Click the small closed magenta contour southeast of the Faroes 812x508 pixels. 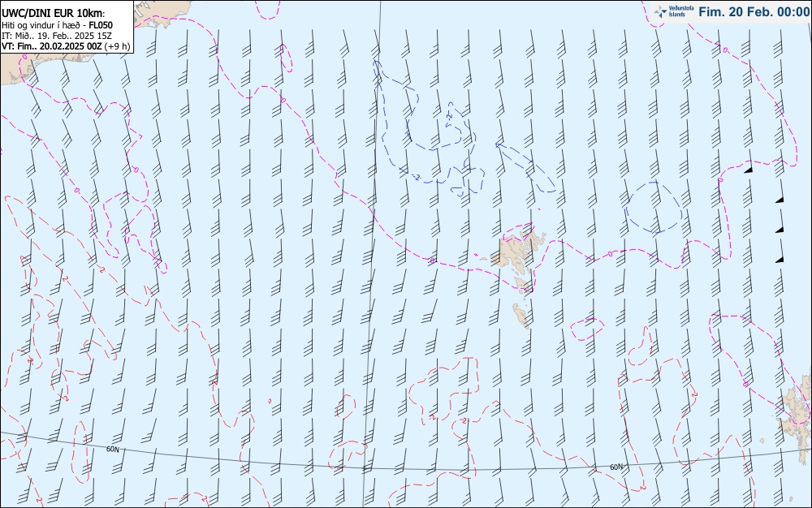coord(587,329)
